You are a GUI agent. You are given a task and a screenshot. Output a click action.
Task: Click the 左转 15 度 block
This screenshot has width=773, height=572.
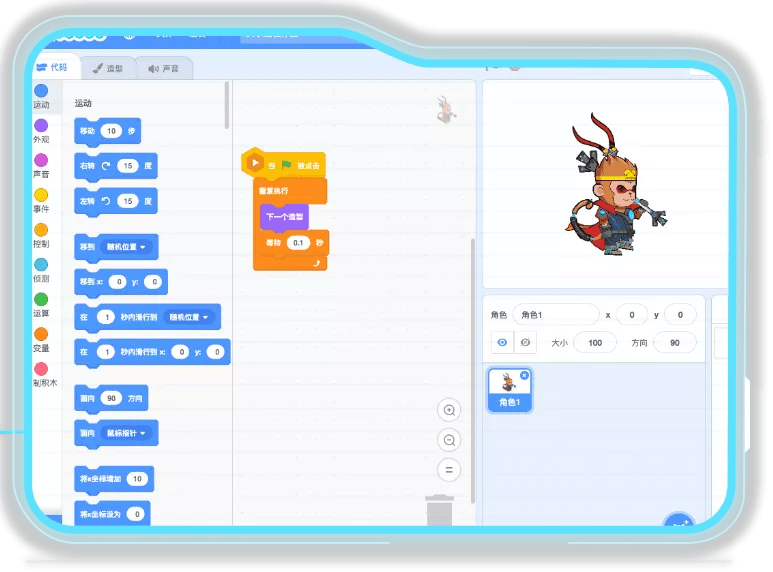116,201
